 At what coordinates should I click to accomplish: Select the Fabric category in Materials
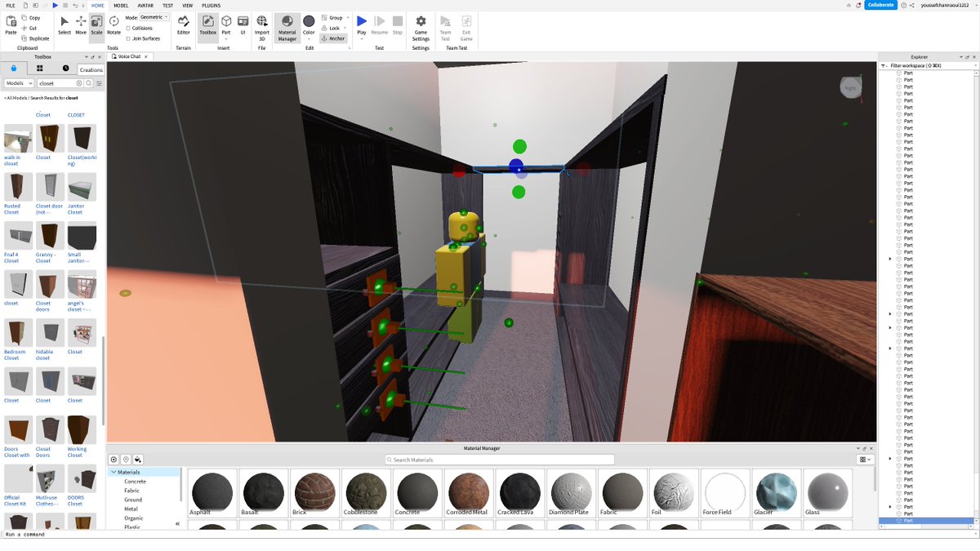(131, 491)
